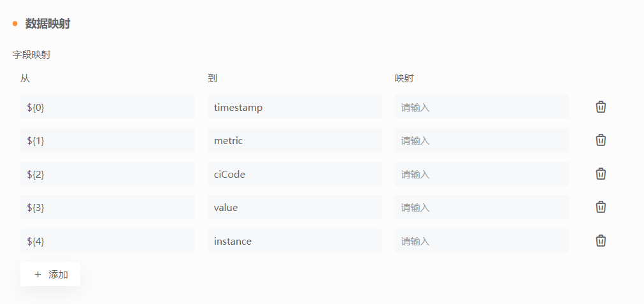Click the value target field

coord(295,208)
